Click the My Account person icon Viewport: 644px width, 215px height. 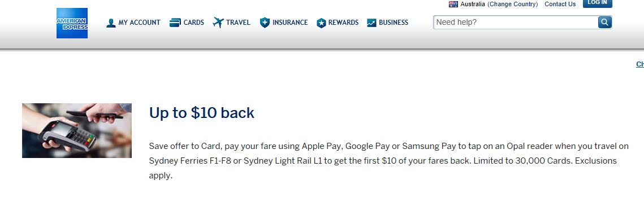coord(111,23)
